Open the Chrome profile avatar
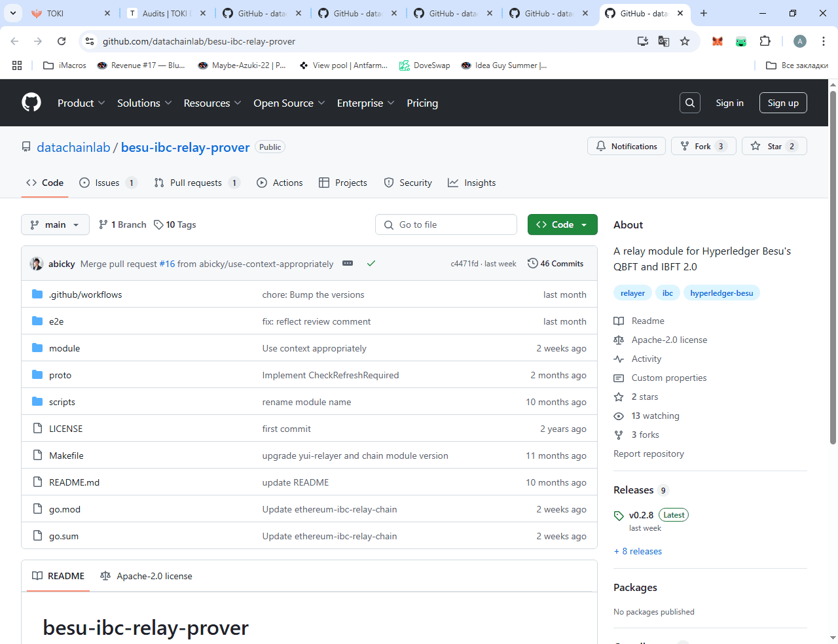This screenshot has width=838, height=644. 800,41
